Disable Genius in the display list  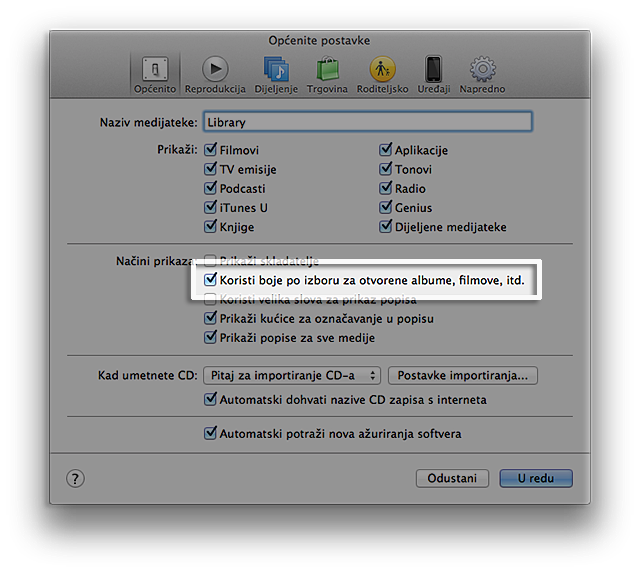[386, 207]
